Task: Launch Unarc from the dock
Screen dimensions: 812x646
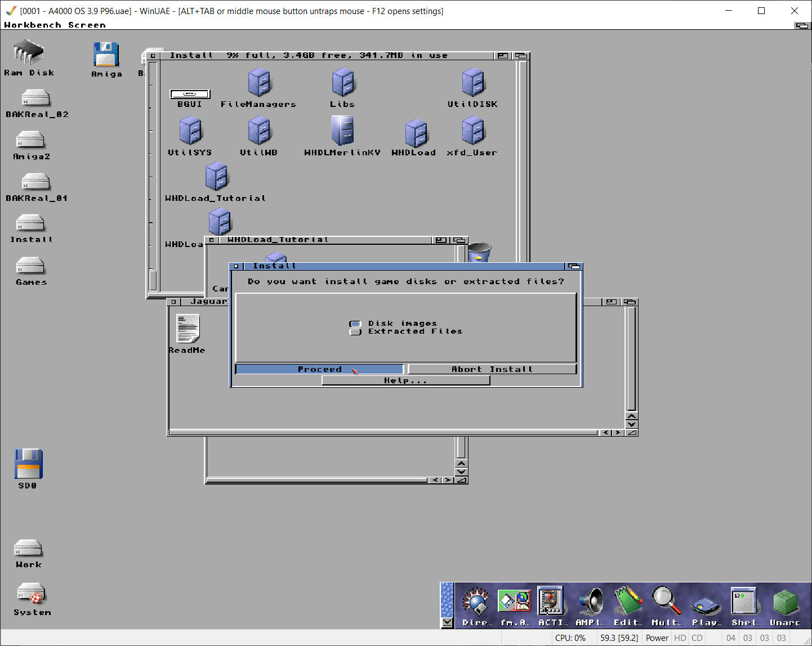Action: point(785,602)
